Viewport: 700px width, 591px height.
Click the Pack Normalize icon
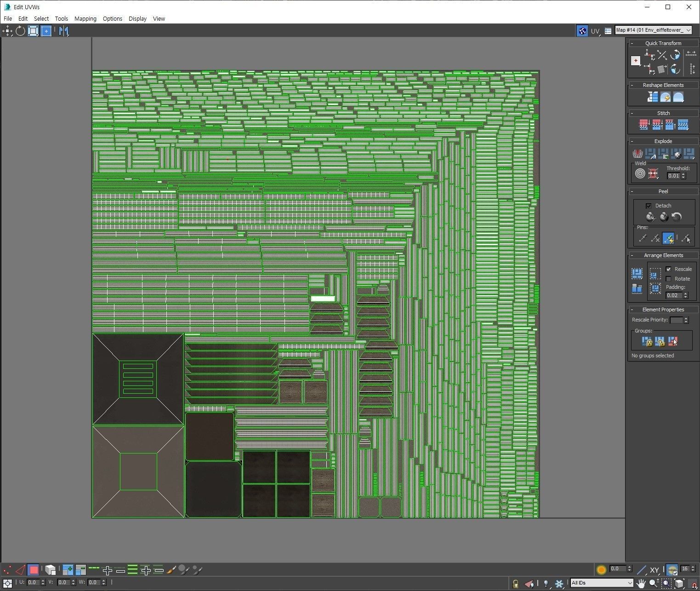[x=655, y=288]
